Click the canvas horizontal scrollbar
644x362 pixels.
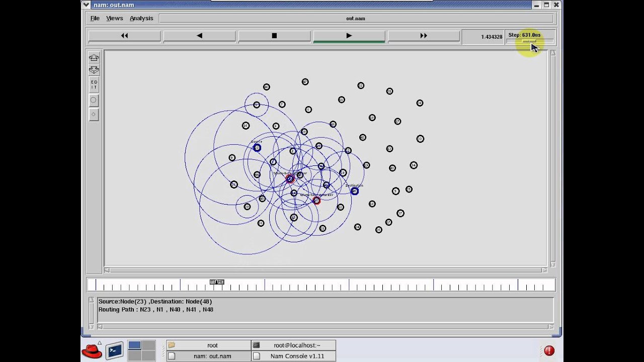[326, 270]
